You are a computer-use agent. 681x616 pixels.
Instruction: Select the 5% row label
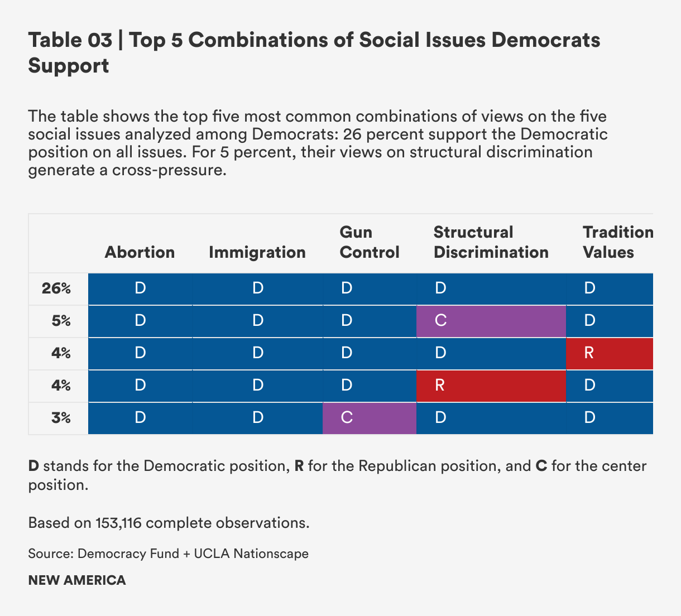(61, 321)
